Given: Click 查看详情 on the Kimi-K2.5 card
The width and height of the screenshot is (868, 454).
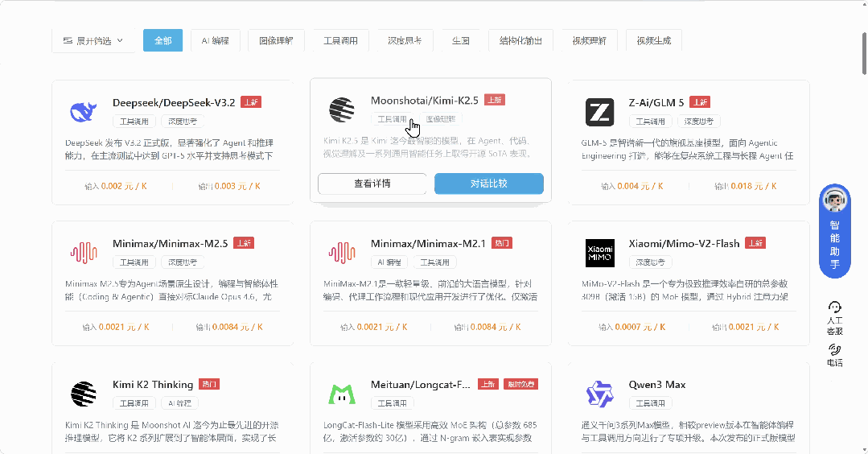Looking at the screenshot, I should tap(372, 184).
